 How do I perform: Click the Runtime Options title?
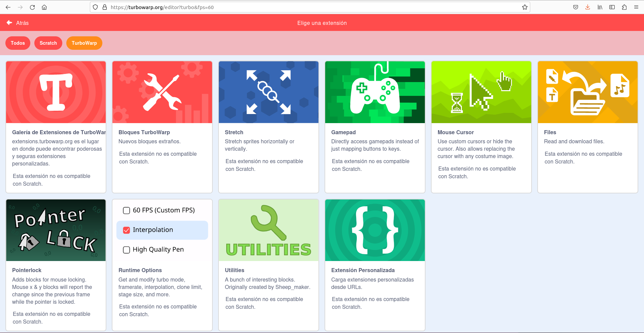click(140, 270)
